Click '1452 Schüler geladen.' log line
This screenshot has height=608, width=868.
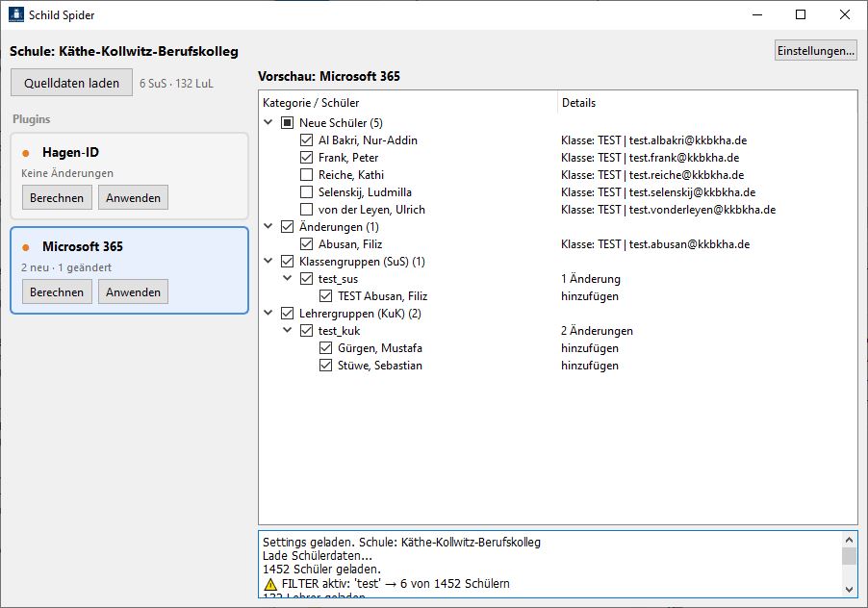coord(321,570)
